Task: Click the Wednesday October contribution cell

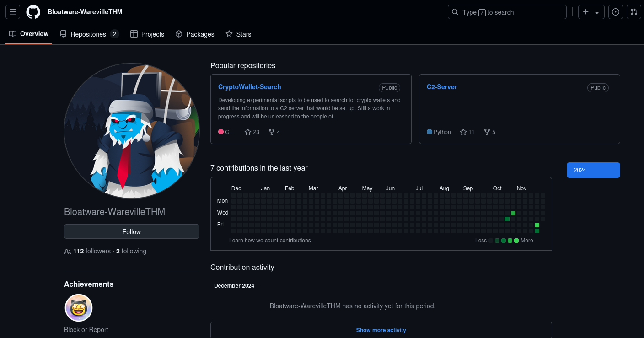Action: (513, 213)
